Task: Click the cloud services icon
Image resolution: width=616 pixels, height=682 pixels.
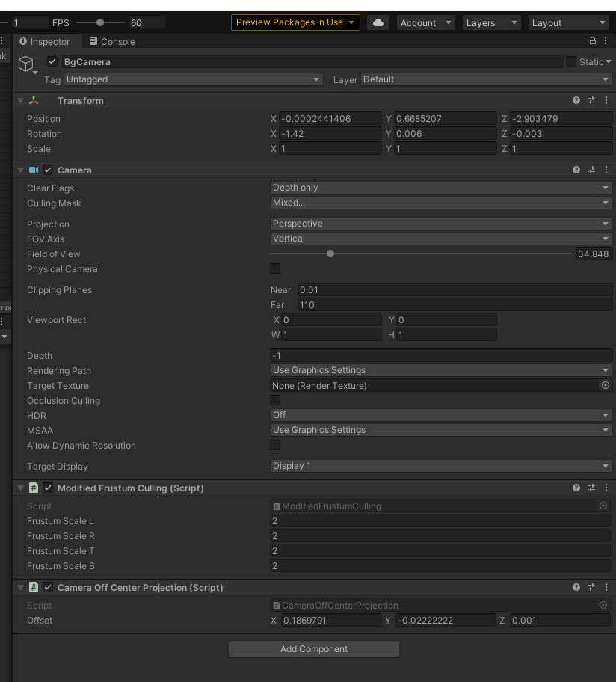Action: click(378, 22)
